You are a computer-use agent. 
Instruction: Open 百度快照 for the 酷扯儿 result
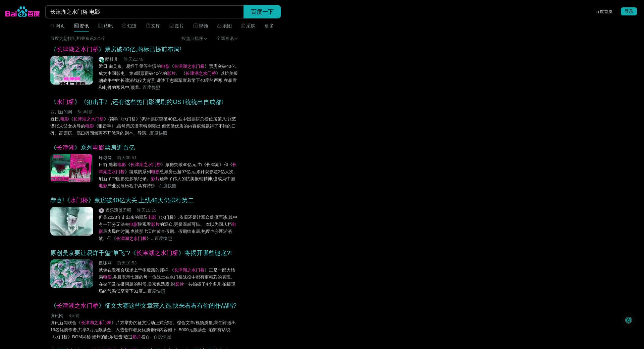152,88
